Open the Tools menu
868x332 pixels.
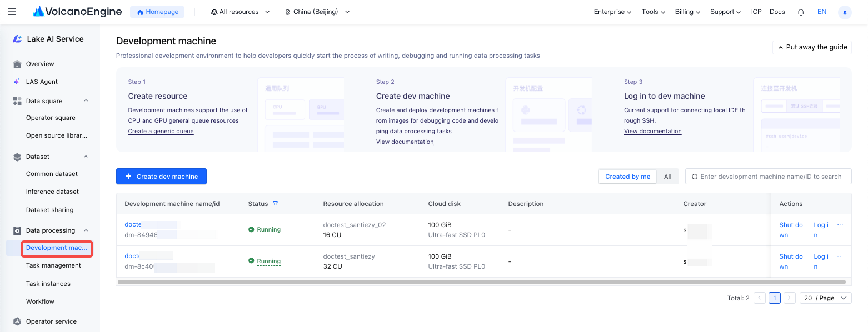point(654,12)
